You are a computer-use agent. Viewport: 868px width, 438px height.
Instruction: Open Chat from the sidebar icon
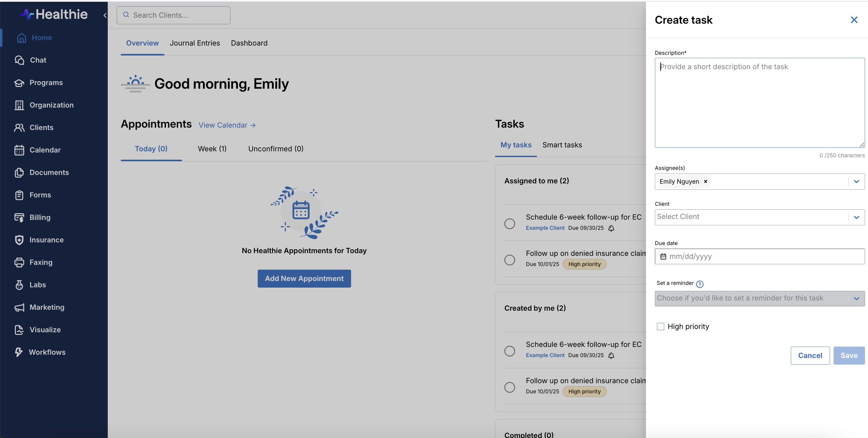(19, 60)
